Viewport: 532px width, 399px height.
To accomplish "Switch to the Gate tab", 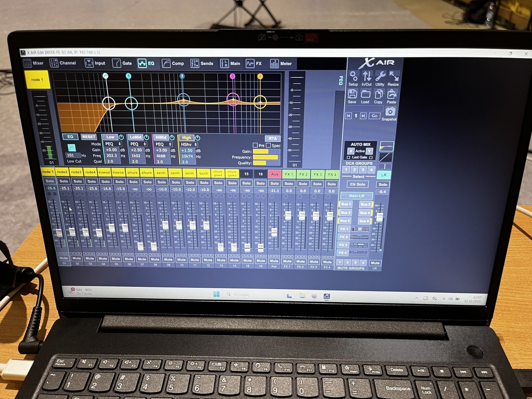I will (x=122, y=63).
